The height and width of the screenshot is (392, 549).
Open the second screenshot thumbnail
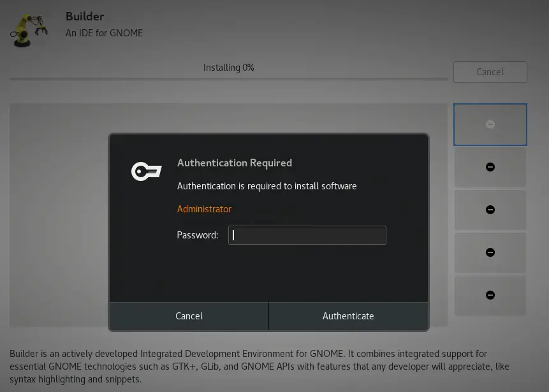tap(490, 167)
